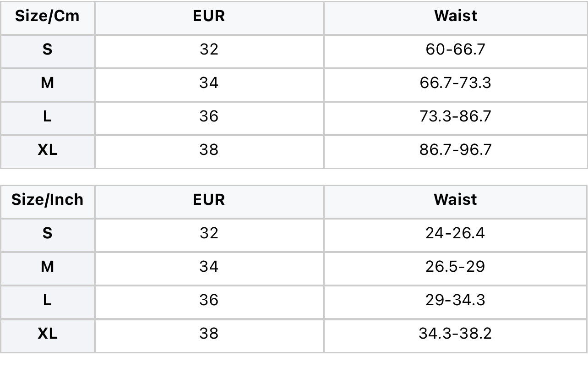Select the waist value 29-34.3
Screen dimensions: 588x368
(x=456, y=300)
